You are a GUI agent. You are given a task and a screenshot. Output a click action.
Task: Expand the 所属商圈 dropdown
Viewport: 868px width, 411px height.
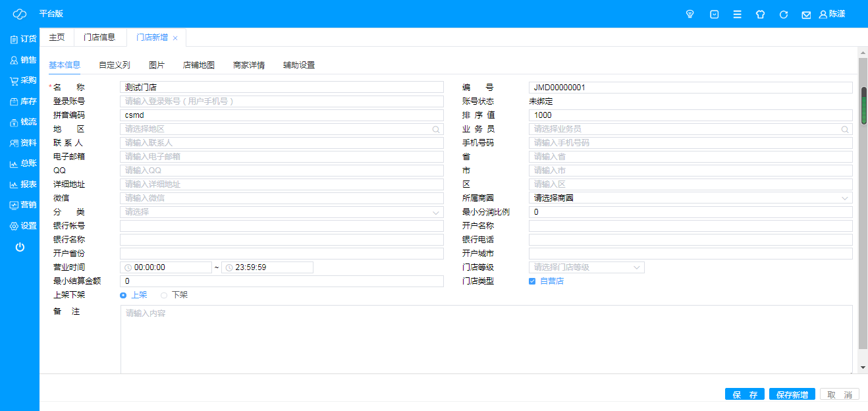pyautogui.click(x=690, y=198)
